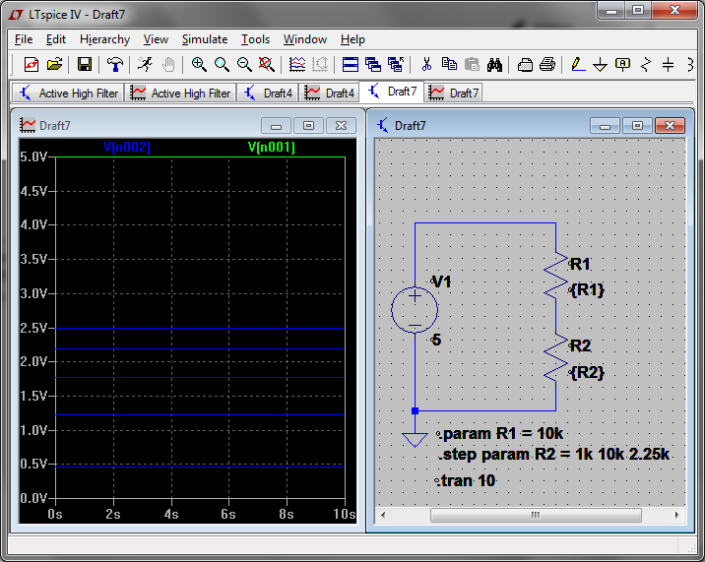Select the Zoom In magnifier tool
This screenshot has width=705, height=562.
tap(199, 65)
